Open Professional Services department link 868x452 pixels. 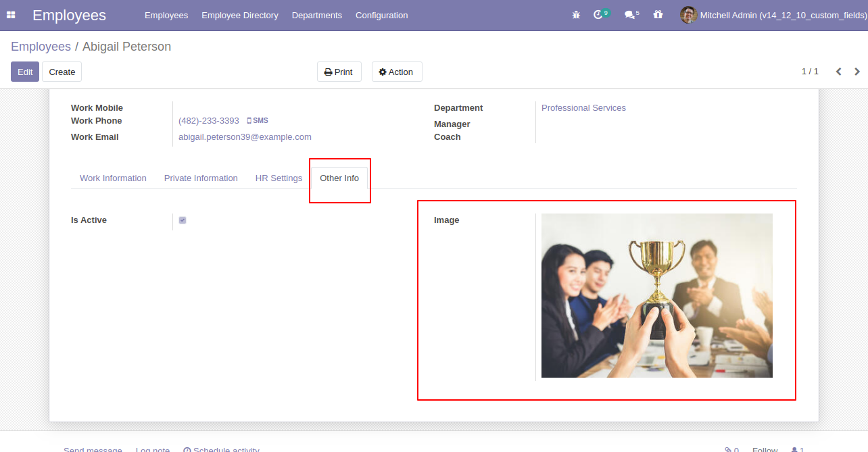[583, 107]
